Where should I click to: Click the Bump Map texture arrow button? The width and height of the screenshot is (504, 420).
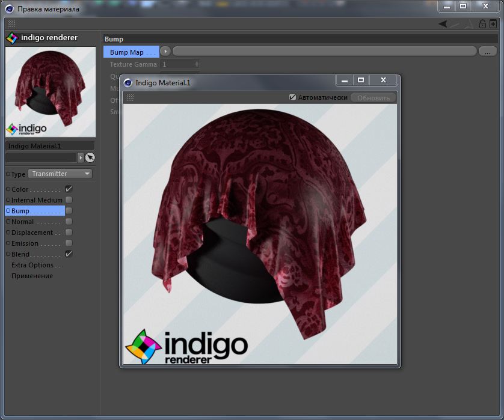point(165,52)
